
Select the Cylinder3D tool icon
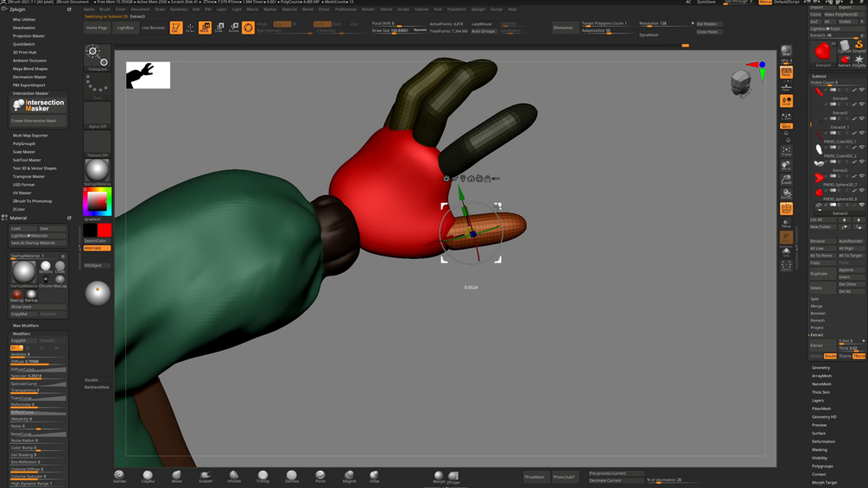tap(845, 46)
